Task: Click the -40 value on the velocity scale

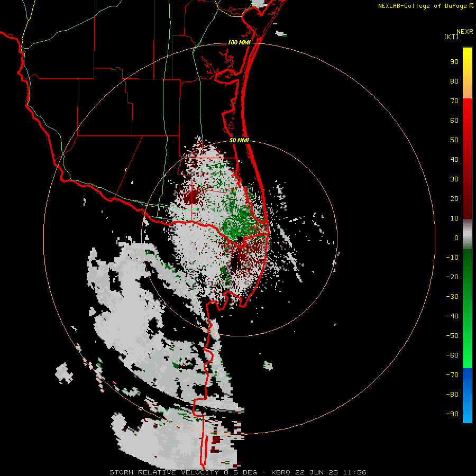Action: click(452, 316)
